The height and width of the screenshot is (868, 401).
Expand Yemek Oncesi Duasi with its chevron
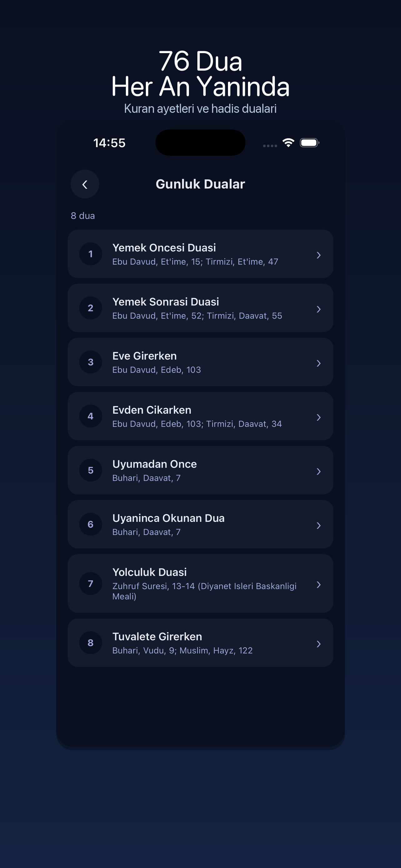click(x=319, y=255)
